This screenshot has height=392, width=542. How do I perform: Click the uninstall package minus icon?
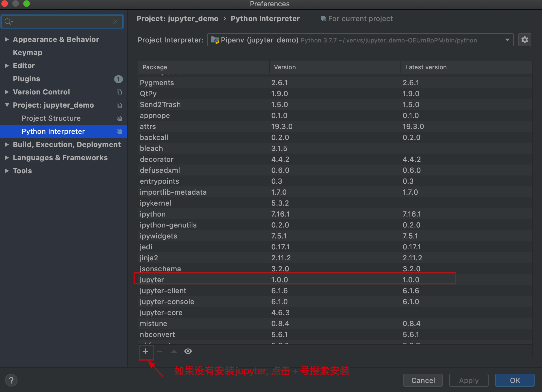coord(160,351)
